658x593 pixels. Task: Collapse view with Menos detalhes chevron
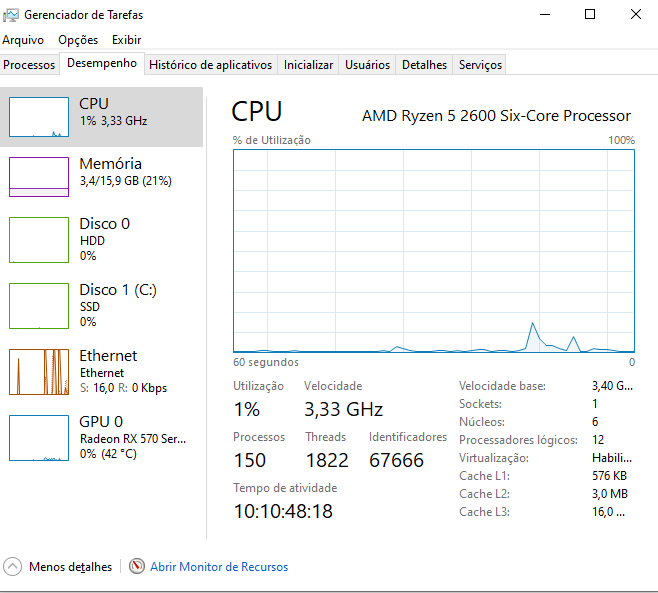(x=13, y=567)
